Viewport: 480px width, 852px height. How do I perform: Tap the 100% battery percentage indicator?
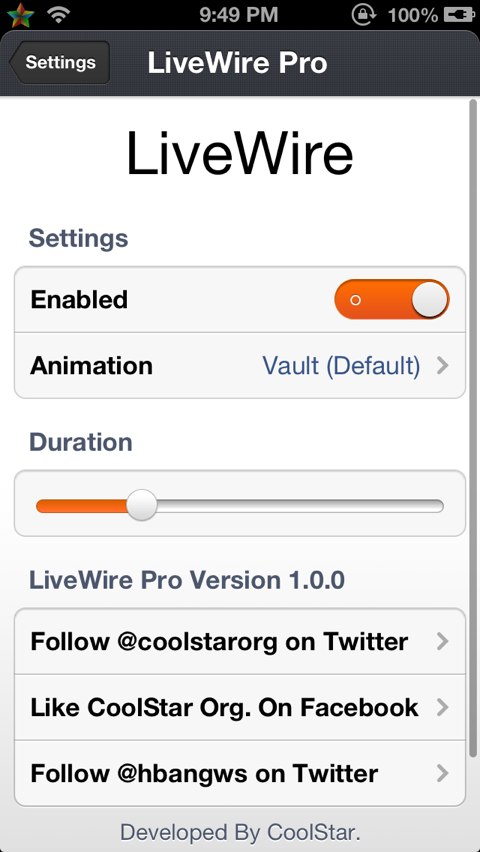tap(413, 15)
